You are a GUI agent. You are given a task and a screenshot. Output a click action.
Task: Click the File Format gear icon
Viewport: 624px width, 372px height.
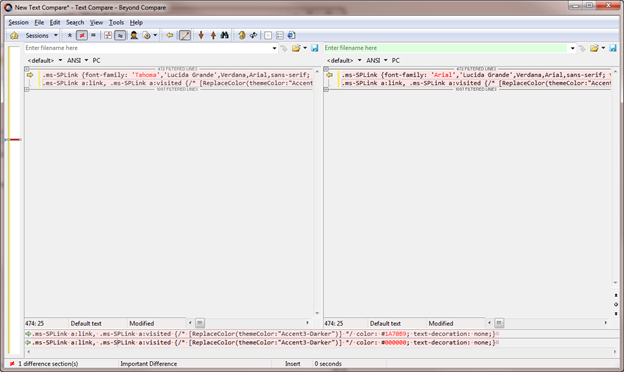pyautogui.click(x=147, y=35)
